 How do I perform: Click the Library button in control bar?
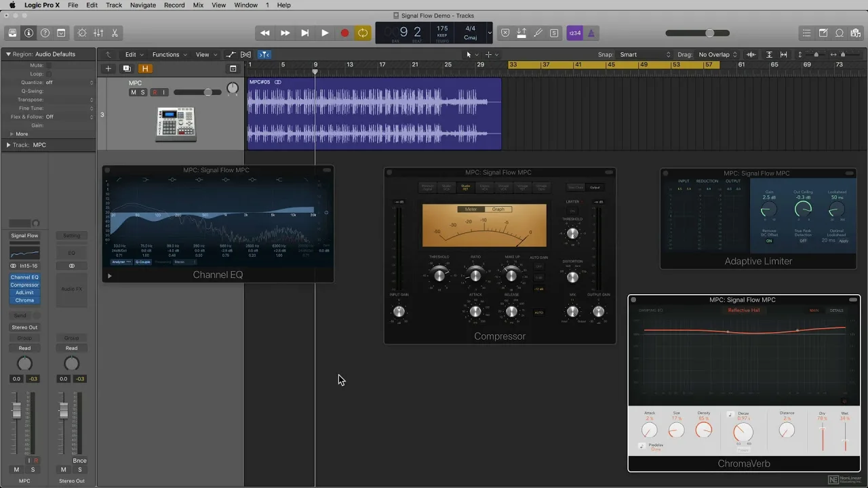pos(12,33)
